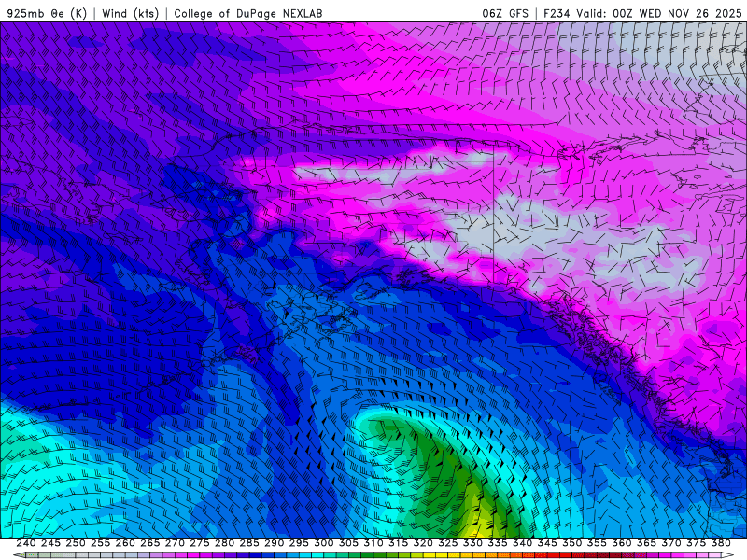Click the 380 colorbar scale label
This screenshot has width=747, height=560.
tap(721, 543)
